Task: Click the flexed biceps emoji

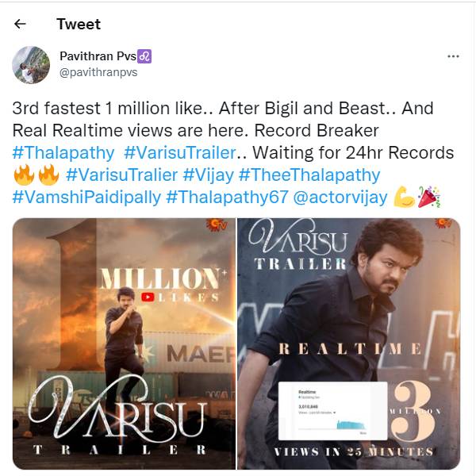Action: [x=404, y=197]
